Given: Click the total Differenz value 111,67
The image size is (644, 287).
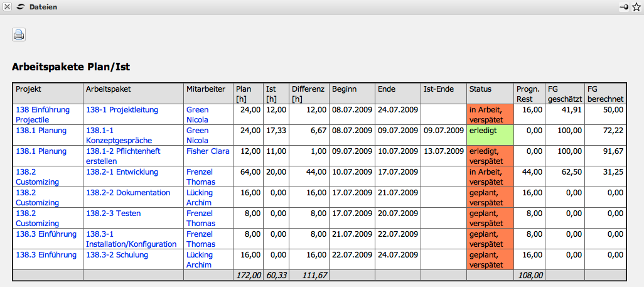Looking at the screenshot, I should (x=314, y=275).
